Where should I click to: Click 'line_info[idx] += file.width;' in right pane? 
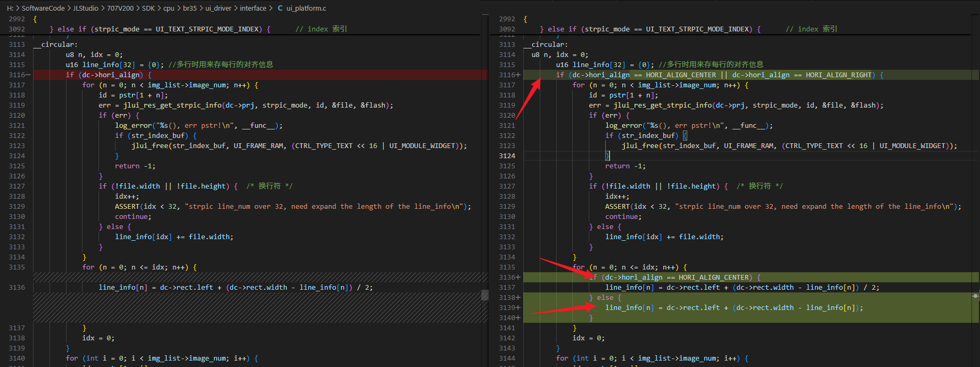click(x=664, y=237)
